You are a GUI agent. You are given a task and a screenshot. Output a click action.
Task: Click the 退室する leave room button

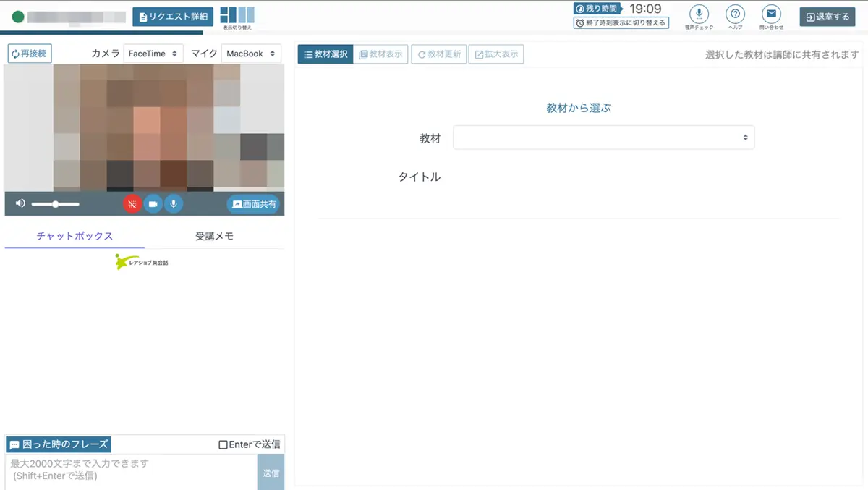827,17
